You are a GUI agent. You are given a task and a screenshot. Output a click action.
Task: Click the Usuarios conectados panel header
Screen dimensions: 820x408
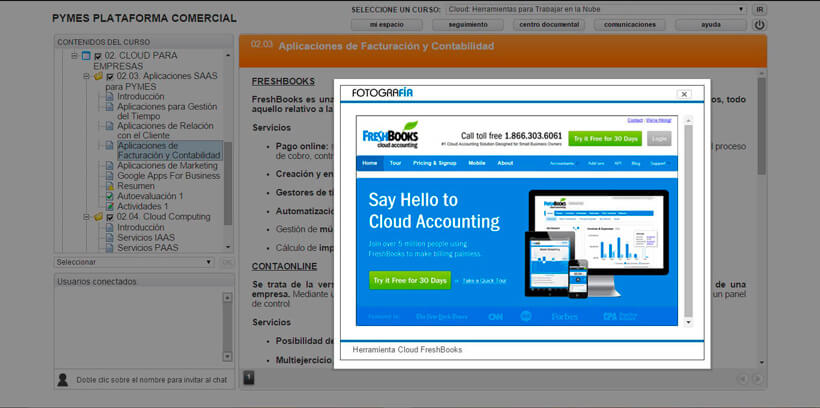click(144, 281)
